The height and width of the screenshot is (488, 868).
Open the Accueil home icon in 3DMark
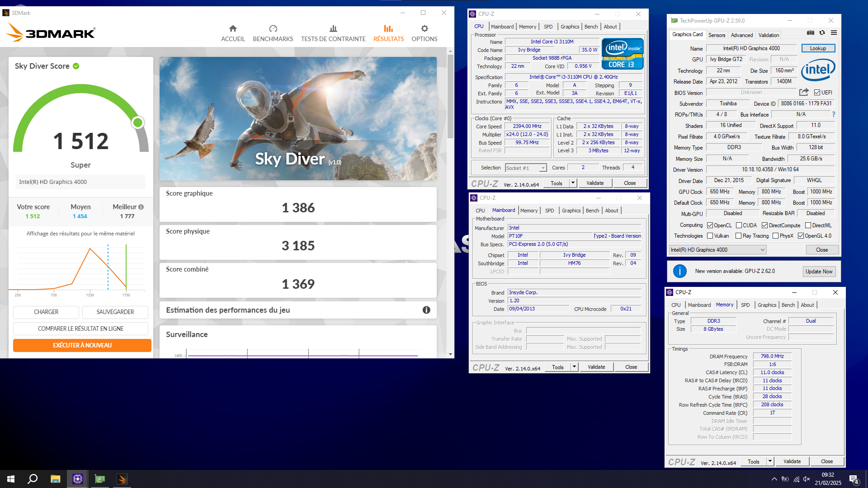[x=233, y=28]
